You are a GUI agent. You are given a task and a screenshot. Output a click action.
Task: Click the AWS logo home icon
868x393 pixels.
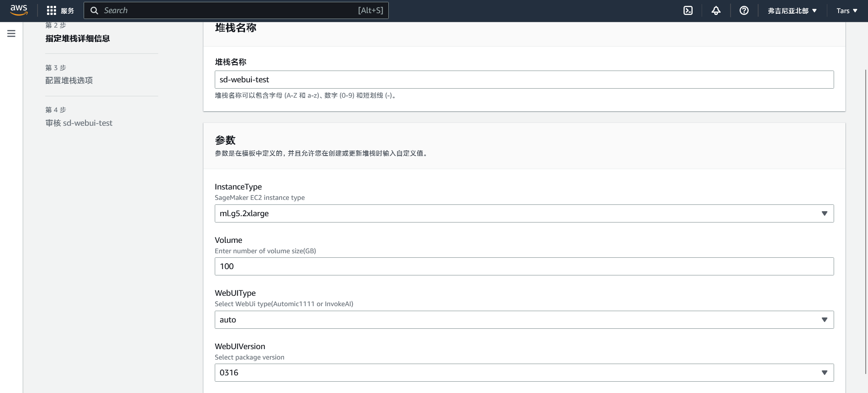(19, 10)
